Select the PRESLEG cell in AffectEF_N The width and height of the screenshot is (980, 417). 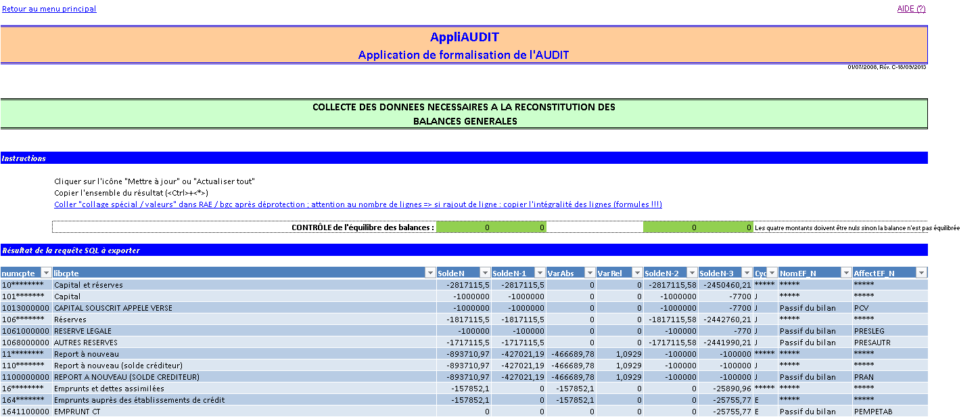pyautogui.click(x=890, y=331)
